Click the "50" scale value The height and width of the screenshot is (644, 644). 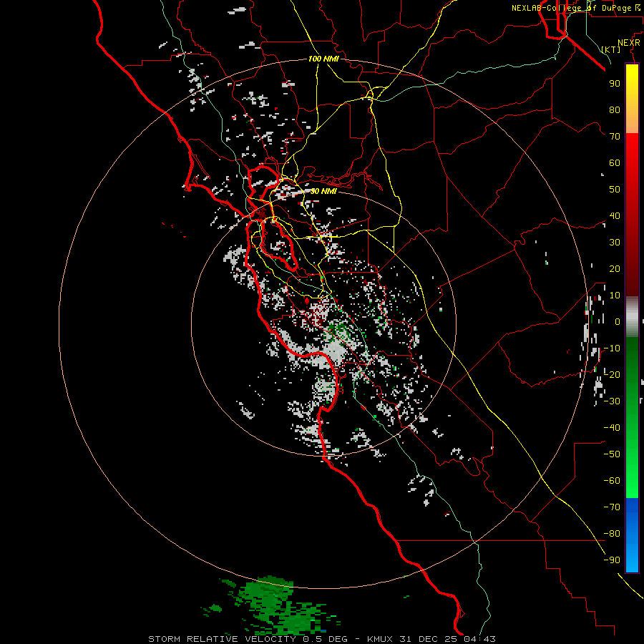tap(615, 190)
